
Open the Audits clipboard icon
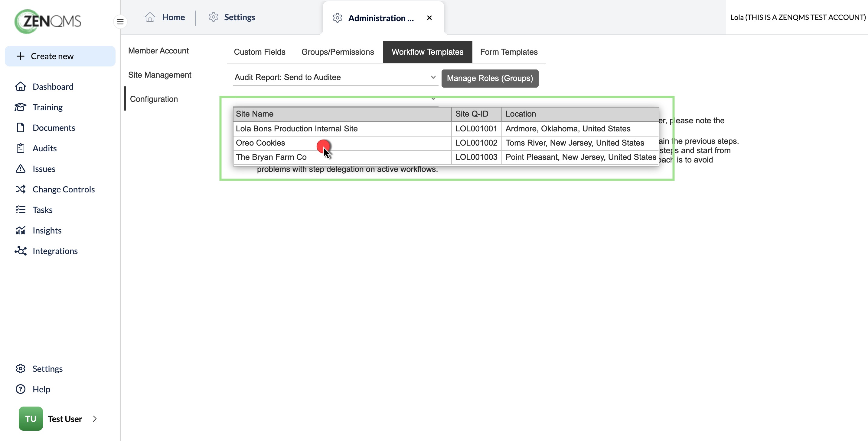[21, 148]
